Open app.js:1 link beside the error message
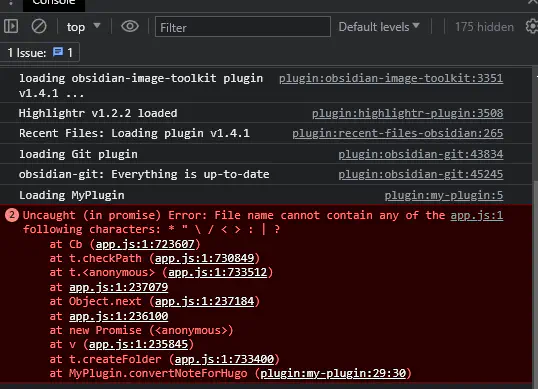The image size is (538, 389). click(x=477, y=215)
